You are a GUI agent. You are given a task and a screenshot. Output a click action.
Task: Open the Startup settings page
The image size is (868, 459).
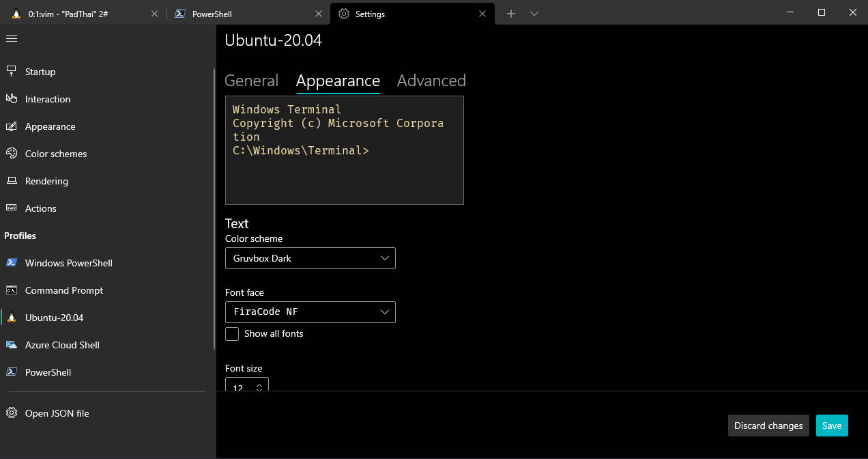[x=108, y=72]
